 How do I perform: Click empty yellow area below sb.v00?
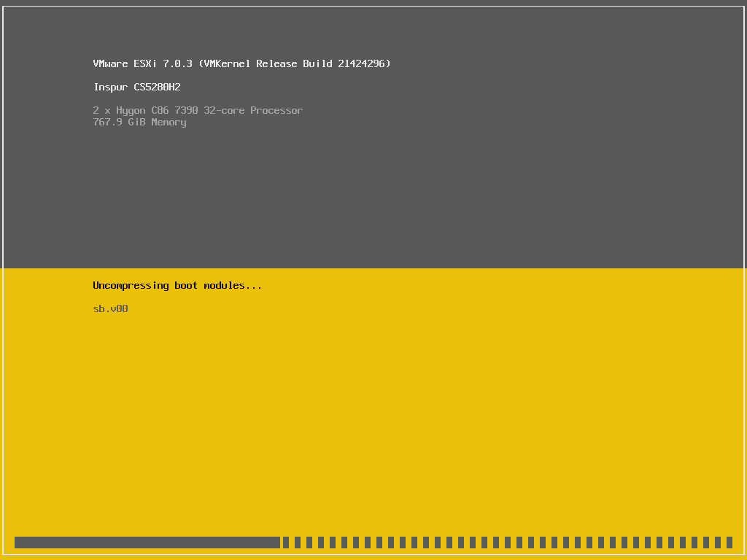pos(365,423)
